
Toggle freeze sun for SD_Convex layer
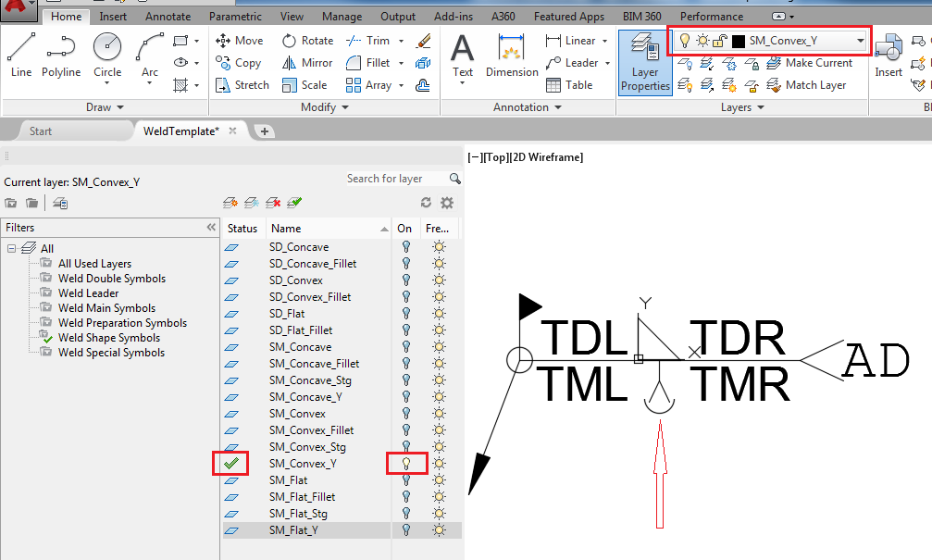click(x=439, y=280)
